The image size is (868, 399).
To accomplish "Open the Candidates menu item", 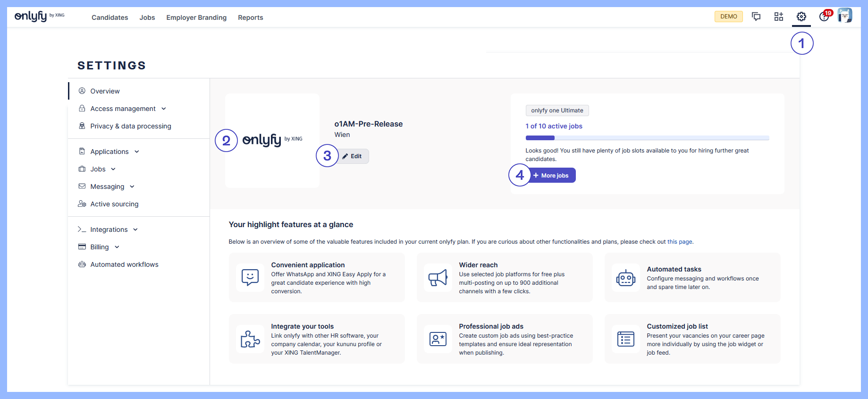I will tap(110, 17).
